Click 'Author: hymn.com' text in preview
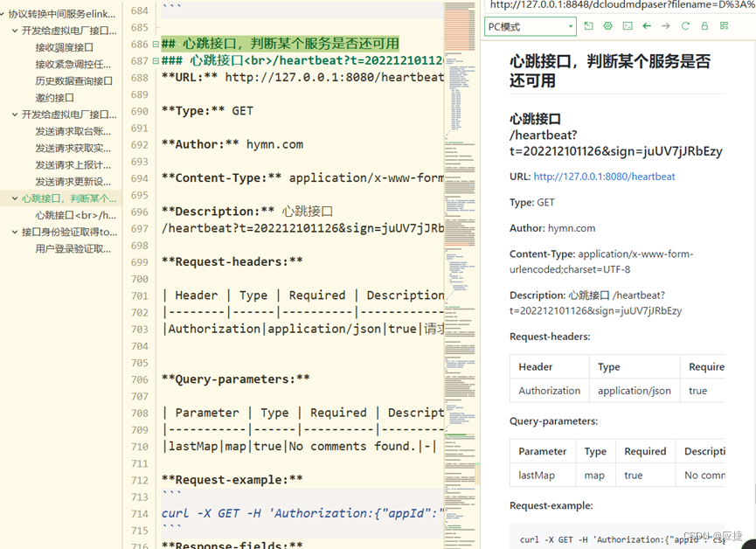This screenshot has height=549, width=756. click(x=552, y=228)
